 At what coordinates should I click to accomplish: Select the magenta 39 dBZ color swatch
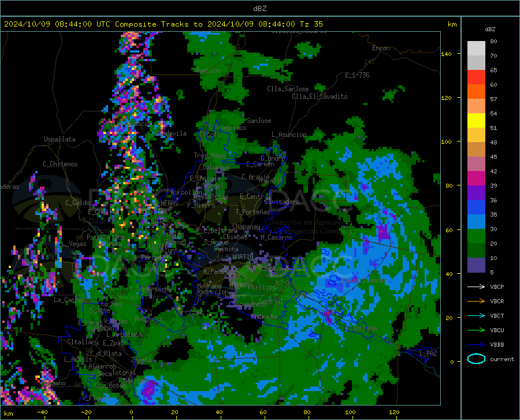pos(476,179)
